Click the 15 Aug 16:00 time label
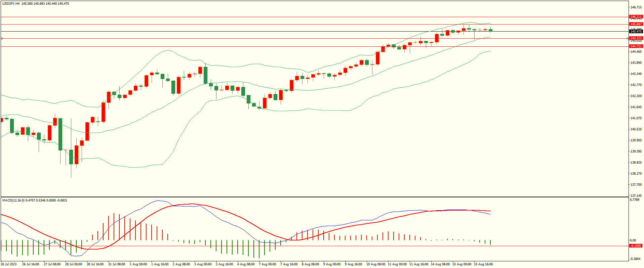Viewport: 644px width, 268px height. [x=483, y=264]
